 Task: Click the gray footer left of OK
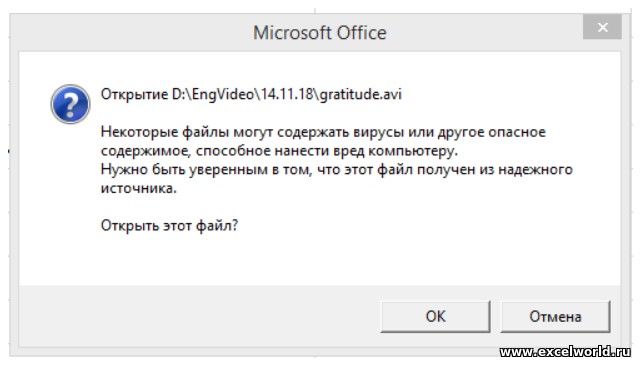tap(199, 317)
